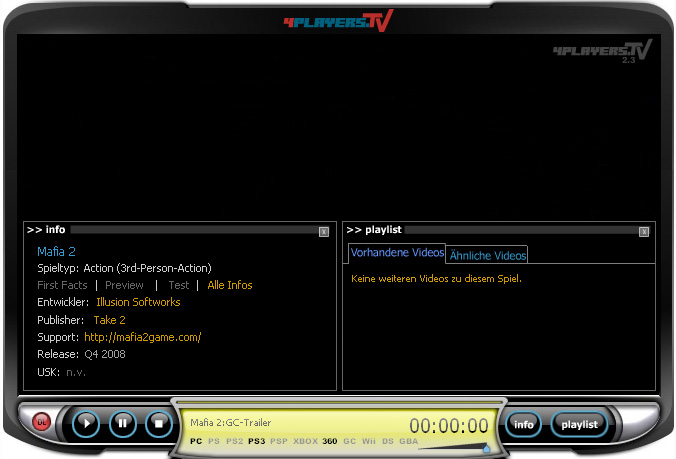Click the Mafia 2:GC-Trailer title text
Viewport: 676px width, 459px height.
pyautogui.click(x=231, y=423)
